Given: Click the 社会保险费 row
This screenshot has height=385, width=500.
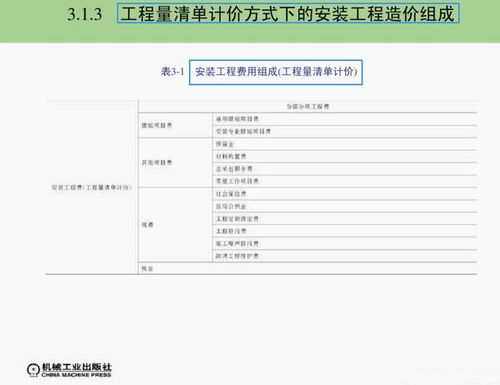Looking at the screenshot, I should (x=345, y=194).
